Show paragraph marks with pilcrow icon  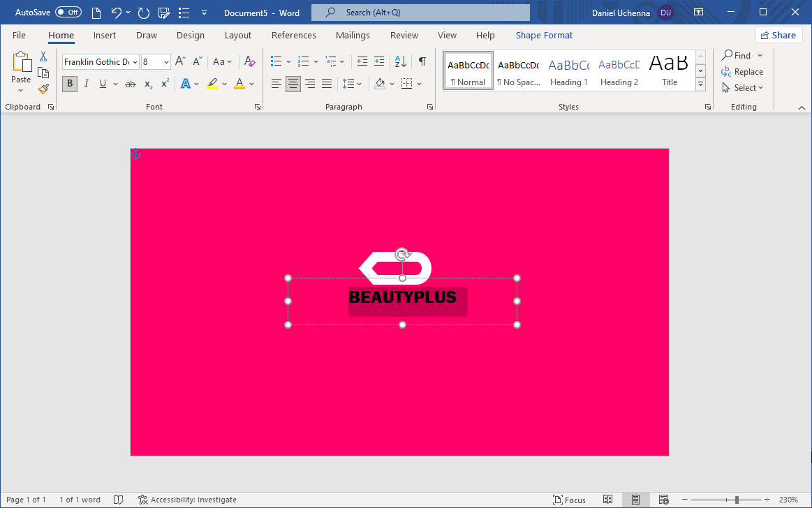422,61
